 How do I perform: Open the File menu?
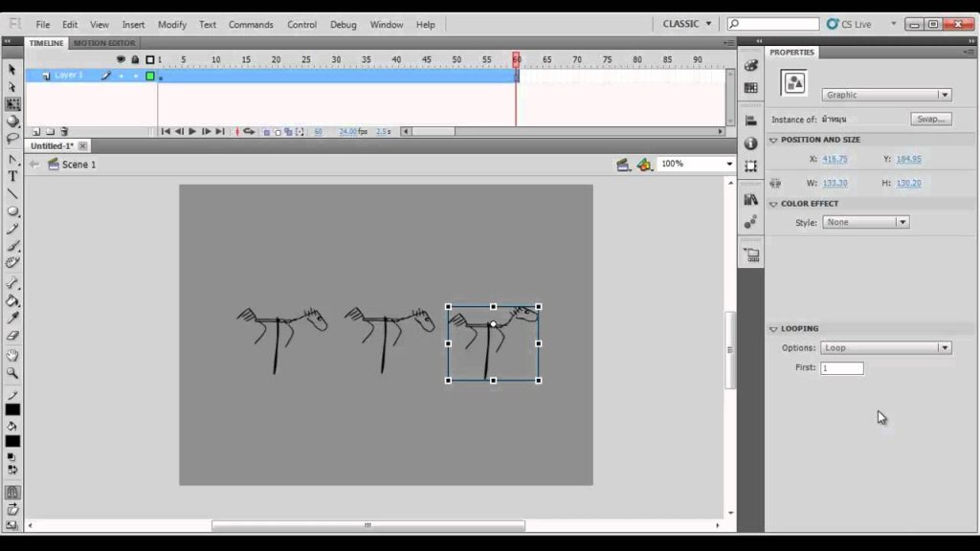42,24
